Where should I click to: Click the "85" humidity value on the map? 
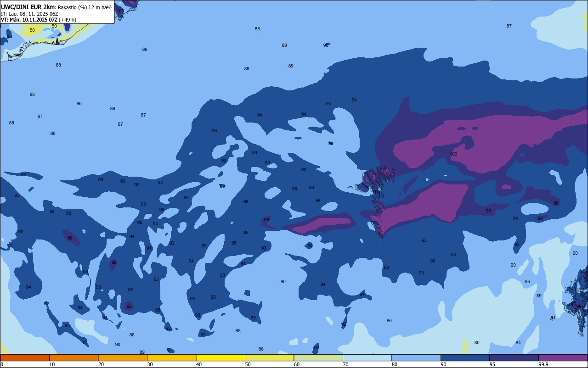coord(527,282)
